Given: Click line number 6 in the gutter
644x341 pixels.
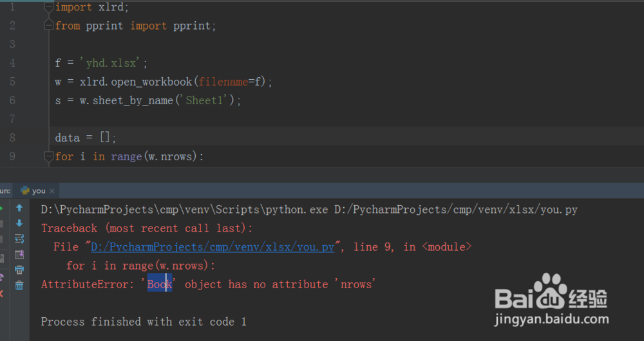Looking at the screenshot, I should coord(12,100).
